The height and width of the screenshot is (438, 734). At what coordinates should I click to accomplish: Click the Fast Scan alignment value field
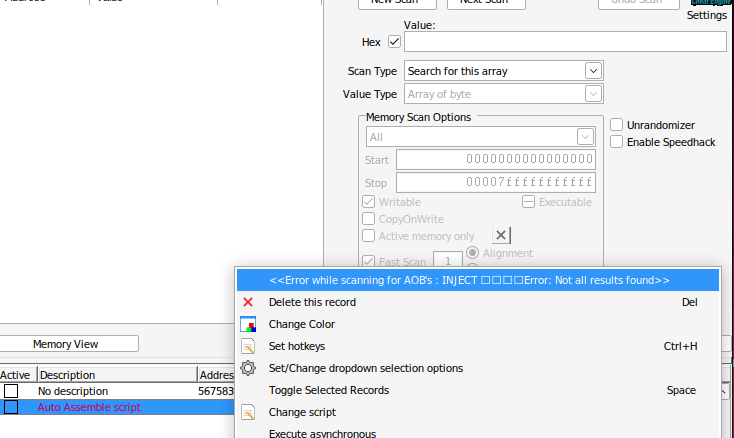tap(448, 260)
